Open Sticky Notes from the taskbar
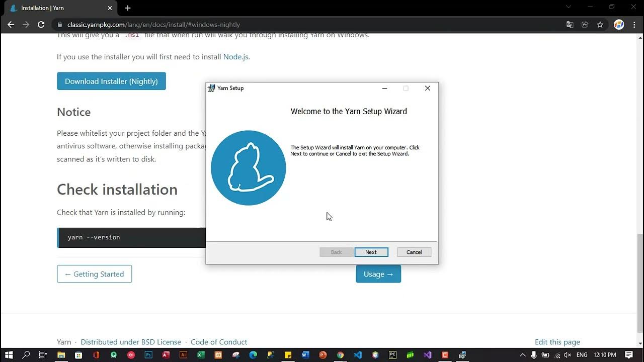Viewport: 644px width, 362px height. (288, 355)
